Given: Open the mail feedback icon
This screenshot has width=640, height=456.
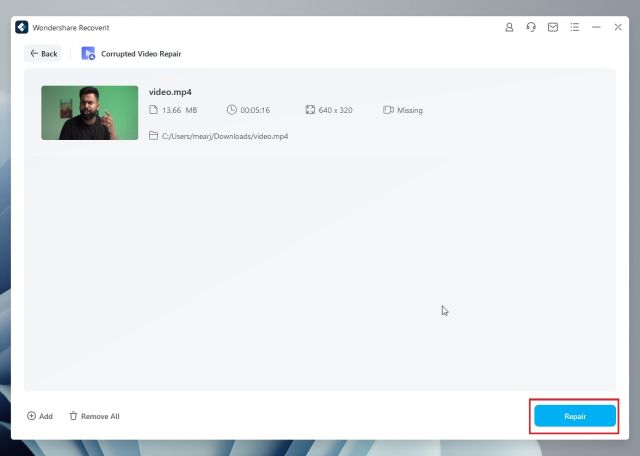Looking at the screenshot, I should [553, 27].
